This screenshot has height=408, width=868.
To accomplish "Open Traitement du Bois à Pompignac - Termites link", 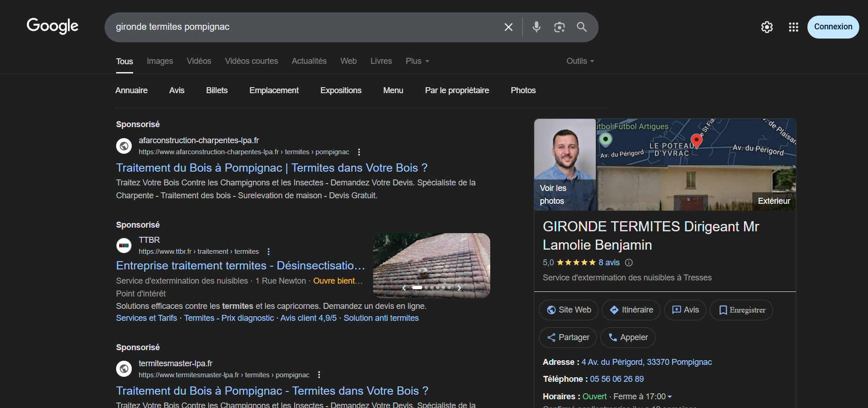I will (272, 391).
